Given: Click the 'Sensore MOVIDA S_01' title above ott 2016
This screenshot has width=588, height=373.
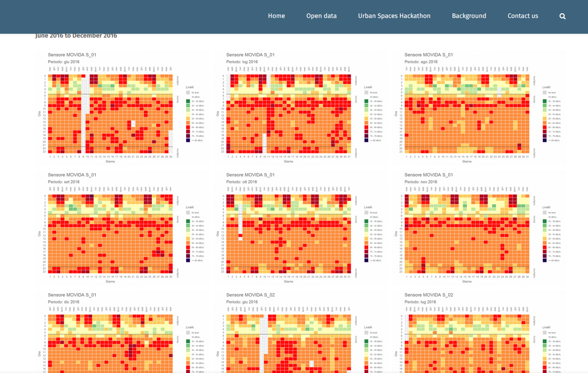Looking at the screenshot, I should coord(250,175).
